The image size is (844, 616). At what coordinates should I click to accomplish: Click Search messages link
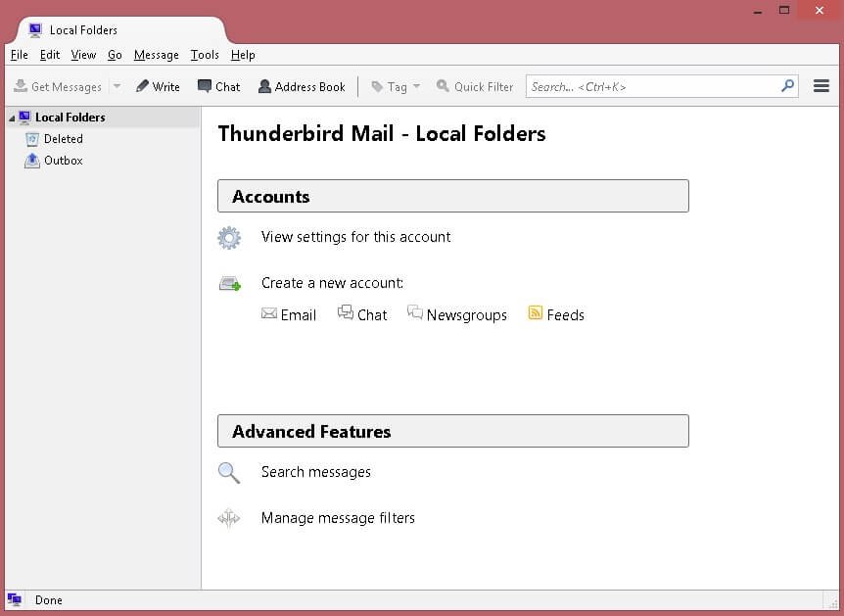tap(316, 472)
